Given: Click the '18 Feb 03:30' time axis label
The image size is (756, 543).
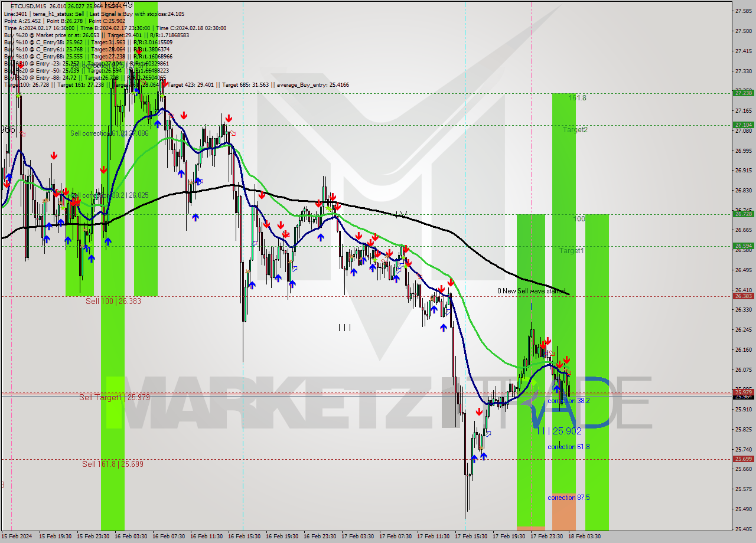Looking at the screenshot, I should (585, 537).
